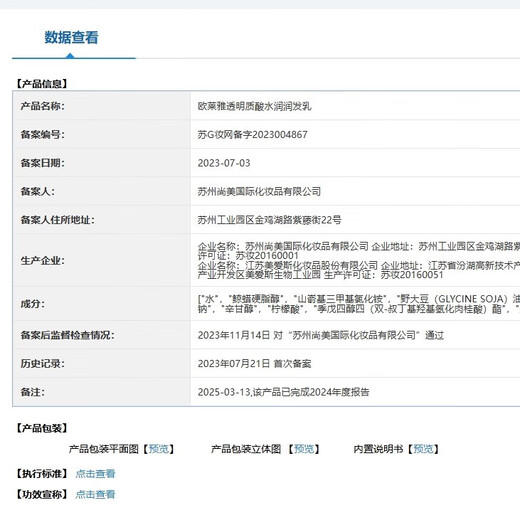520x520 pixels.
Task: Select the product name 欧莱雅透明质酸水润润发乳
Action: (254, 106)
